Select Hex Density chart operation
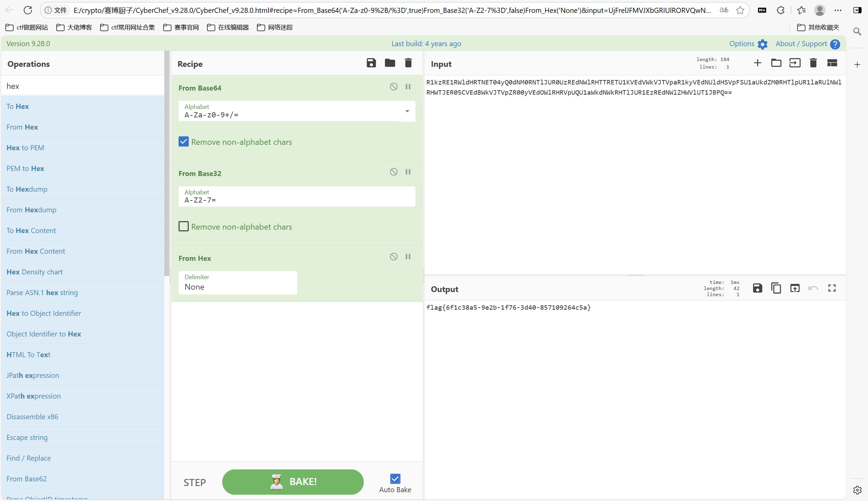 (83, 272)
